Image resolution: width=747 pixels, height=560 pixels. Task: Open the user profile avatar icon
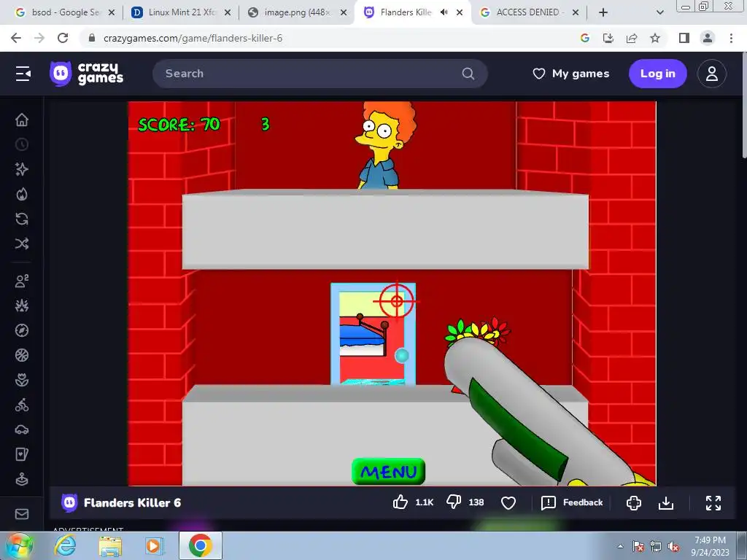pyautogui.click(x=712, y=74)
